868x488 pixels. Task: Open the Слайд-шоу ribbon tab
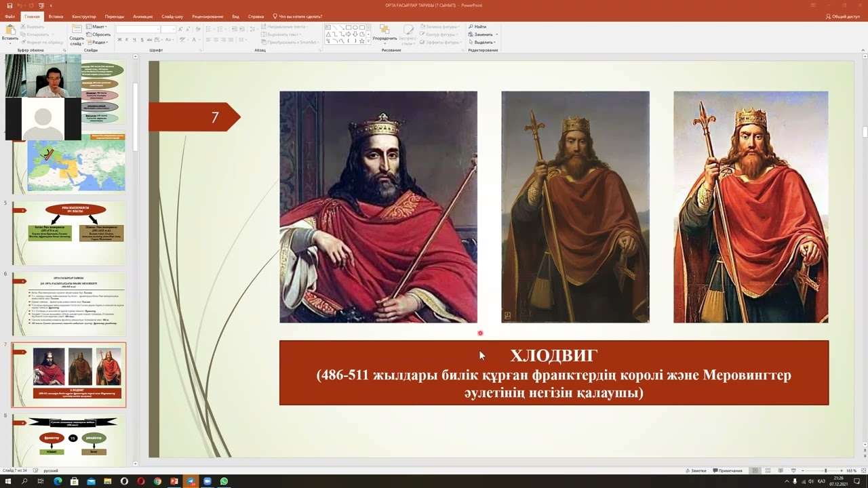173,16
